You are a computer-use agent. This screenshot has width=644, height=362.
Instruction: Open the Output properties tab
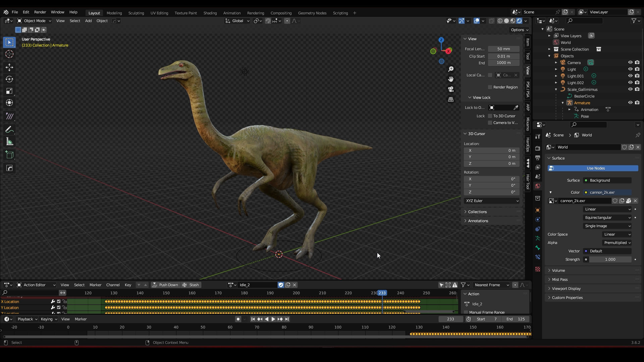click(538, 158)
